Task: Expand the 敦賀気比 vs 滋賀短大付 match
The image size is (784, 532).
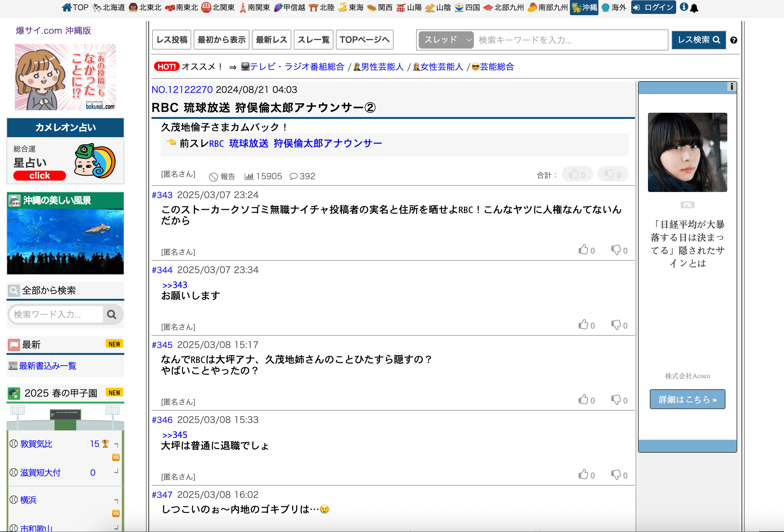Action: pos(116,457)
